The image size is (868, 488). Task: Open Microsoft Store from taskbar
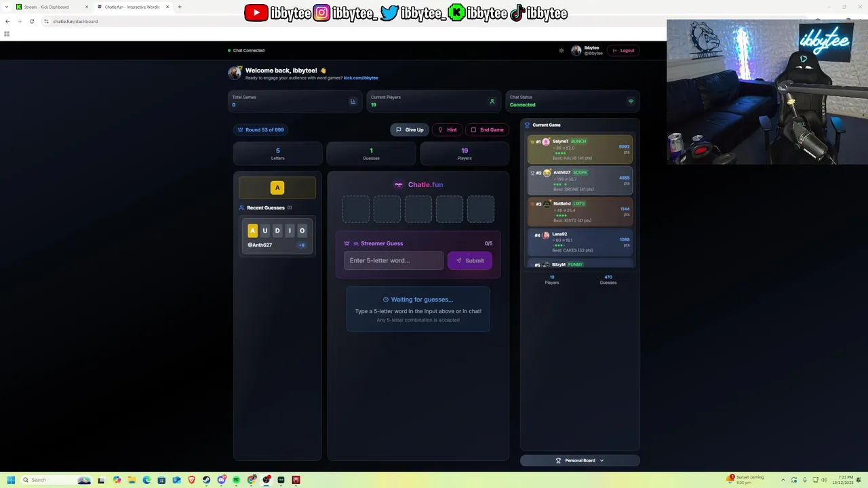(161, 480)
